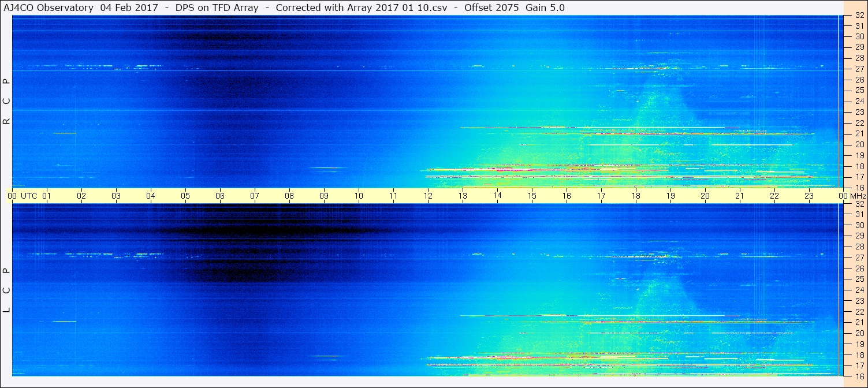This screenshot has height=388, width=868.
Task: Click the "AJ4CO Observatory" title text
Action: (49, 8)
